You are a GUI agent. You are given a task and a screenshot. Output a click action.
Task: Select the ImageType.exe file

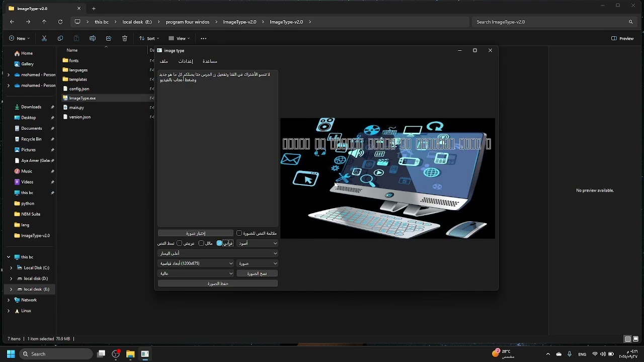click(x=83, y=98)
